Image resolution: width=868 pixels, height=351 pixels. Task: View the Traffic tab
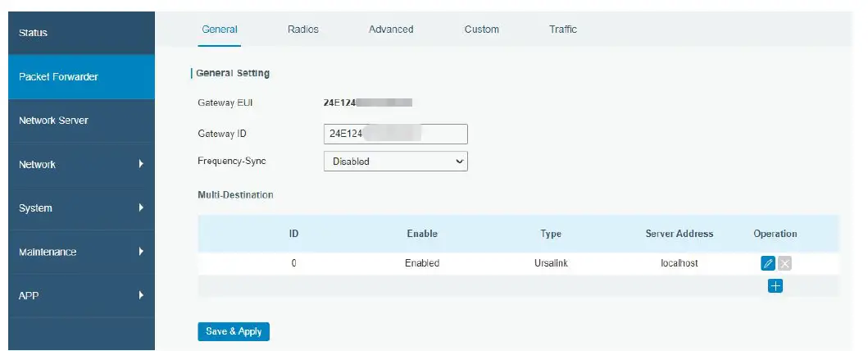(x=563, y=30)
